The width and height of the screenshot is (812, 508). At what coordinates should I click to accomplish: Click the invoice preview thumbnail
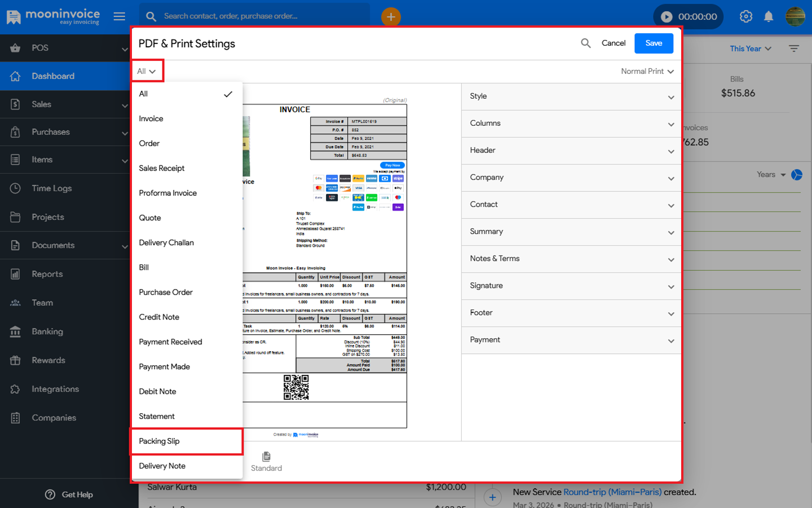325,265
